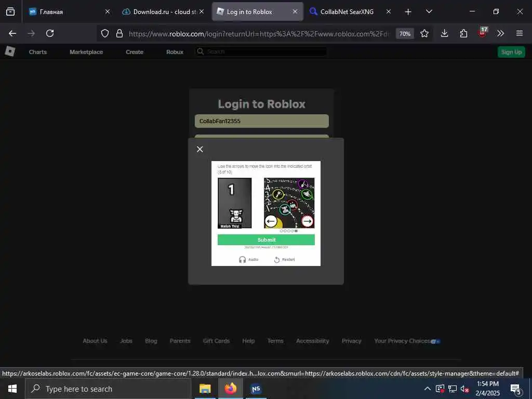Image resolution: width=532 pixels, height=399 pixels.
Task: Open Marketplace in Roblox navigation
Action: (x=86, y=52)
